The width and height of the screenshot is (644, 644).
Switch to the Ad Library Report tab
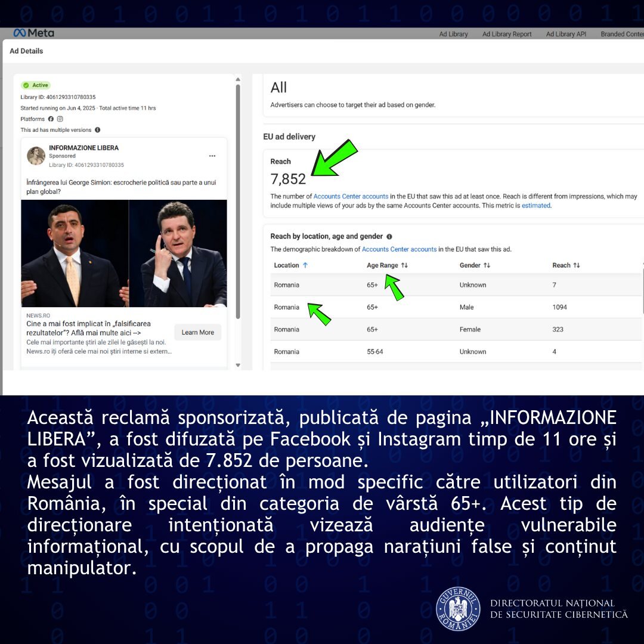click(x=507, y=34)
